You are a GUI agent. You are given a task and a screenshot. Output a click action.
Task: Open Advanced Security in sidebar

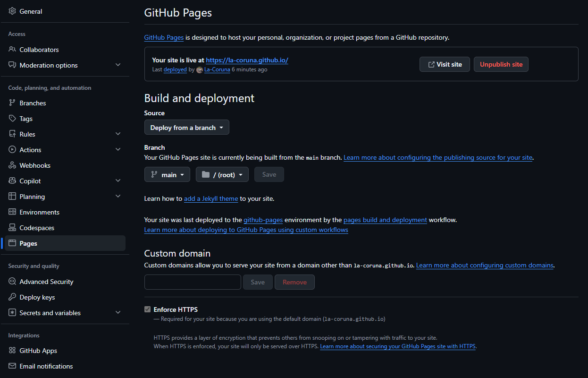[x=65, y=282]
